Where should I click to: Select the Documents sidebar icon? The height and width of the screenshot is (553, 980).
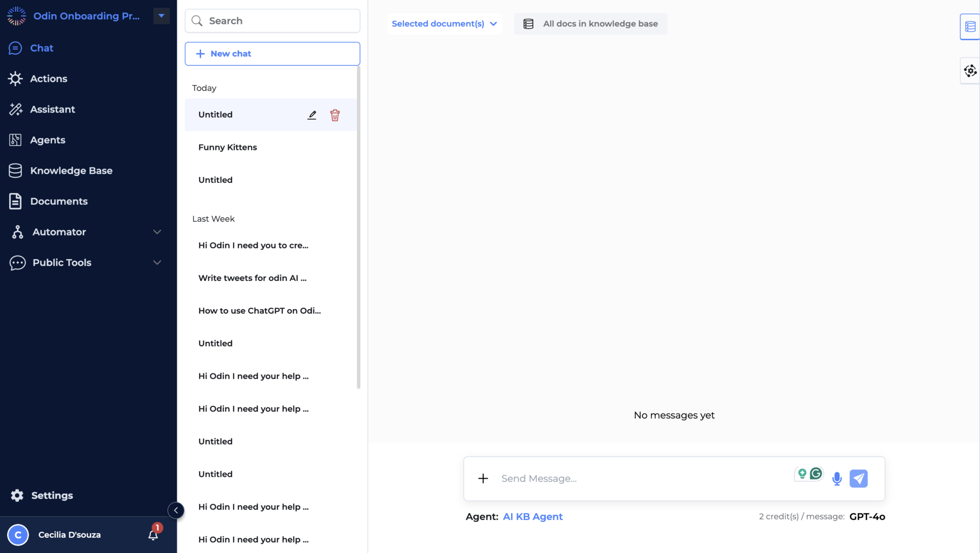[x=16, y=201]
